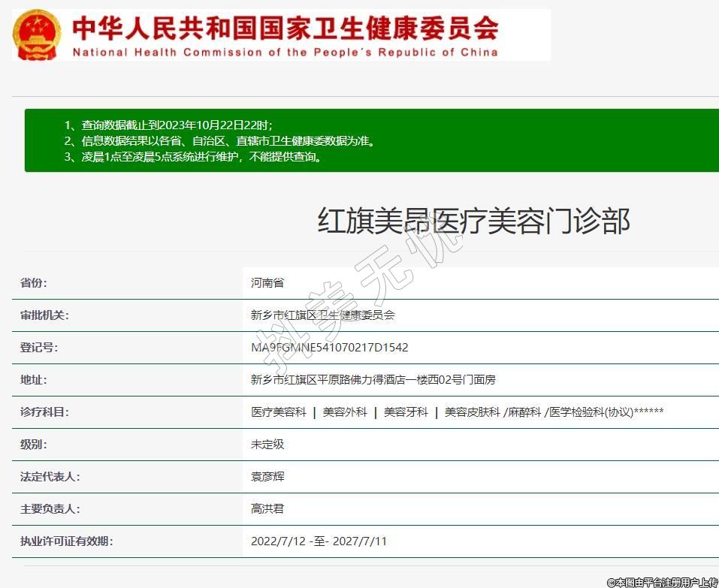Click the address value for 佛力得酒店

(373, 380)
